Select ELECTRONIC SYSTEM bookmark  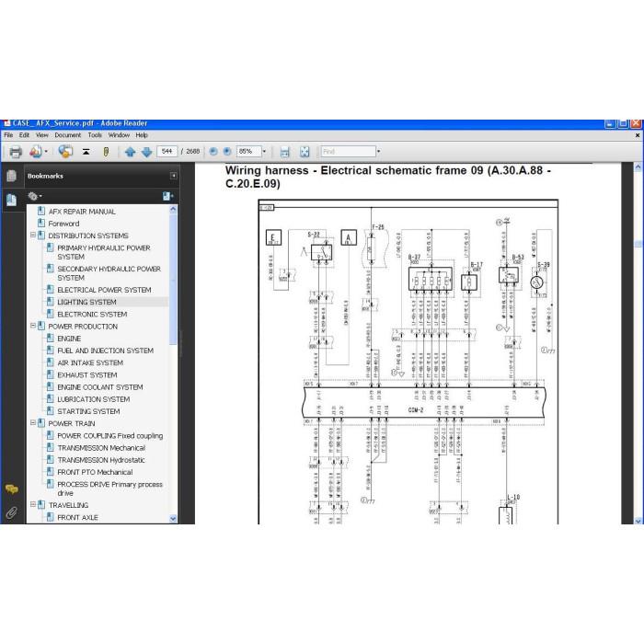[x=92, y=315]
